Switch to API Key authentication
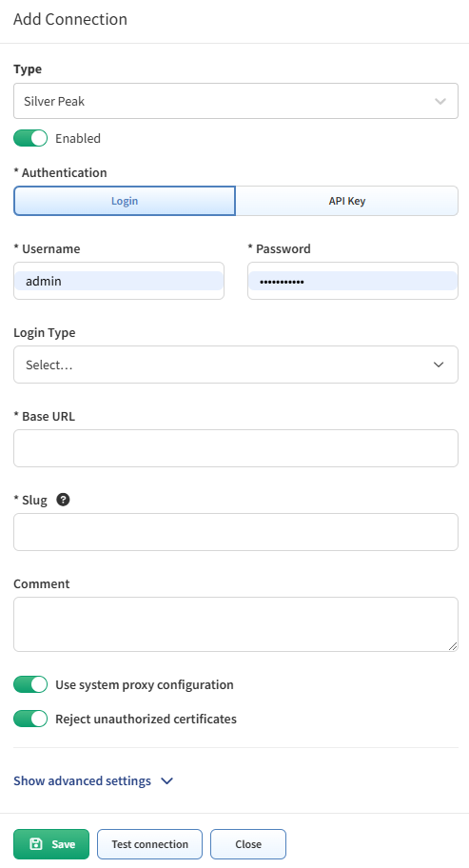The width and height of the screenshot is (469, 868). click(347, 201)
